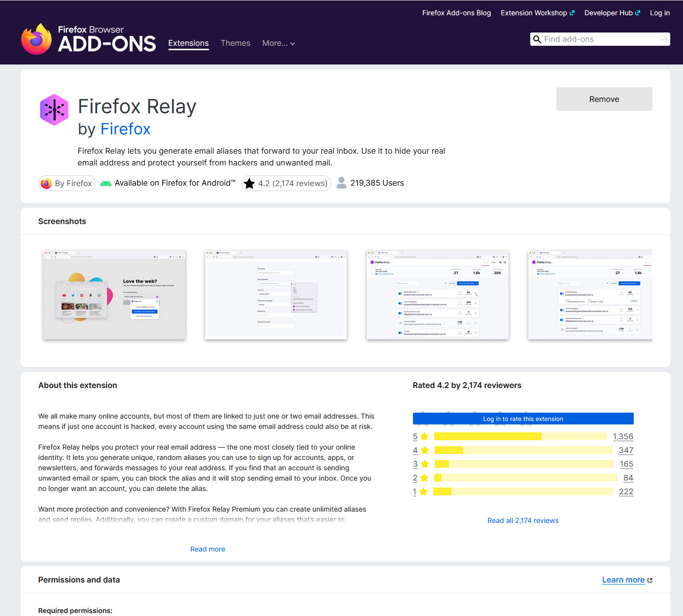This screenshot has width=683, height=616.
Task: Open the 222 one-star reviews count
Action: tap(626, 492)
